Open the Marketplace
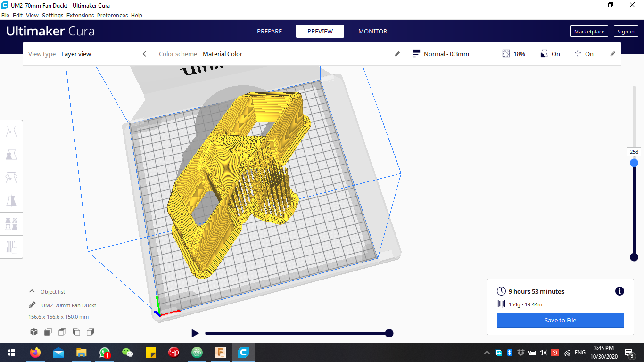The height and width of the screenshot is (362, 644). (x=589, y=32)
